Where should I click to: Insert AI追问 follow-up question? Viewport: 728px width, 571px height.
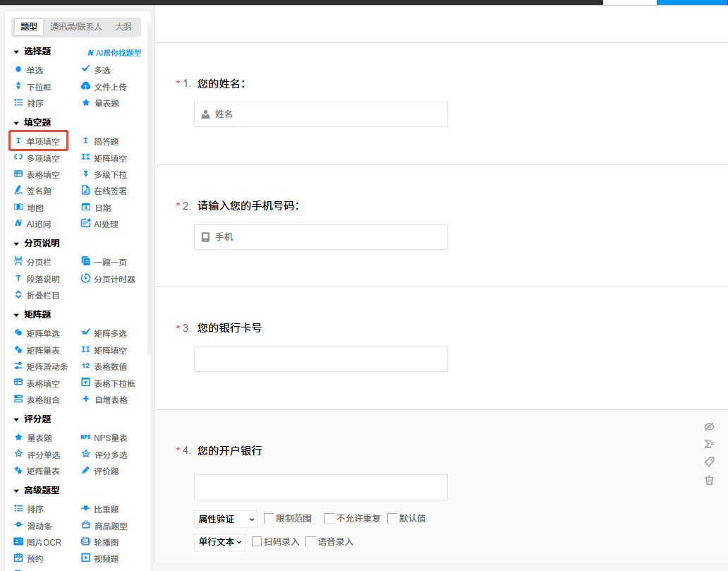coord(32,224)
